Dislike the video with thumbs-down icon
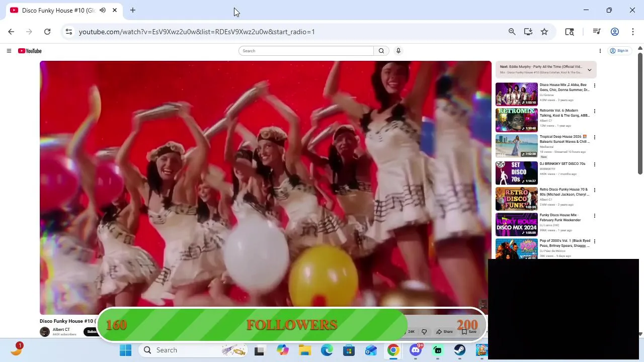 tap(424, 332)
